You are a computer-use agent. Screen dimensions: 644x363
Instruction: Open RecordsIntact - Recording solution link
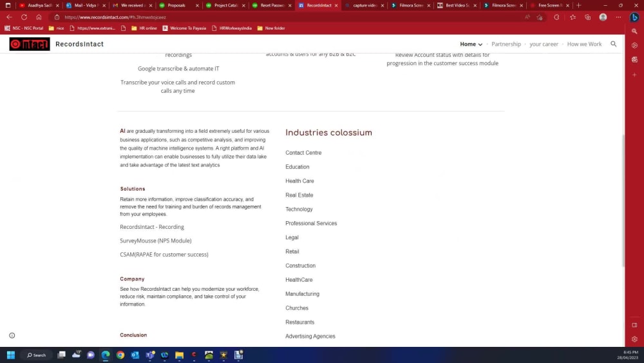coord(152,227)
